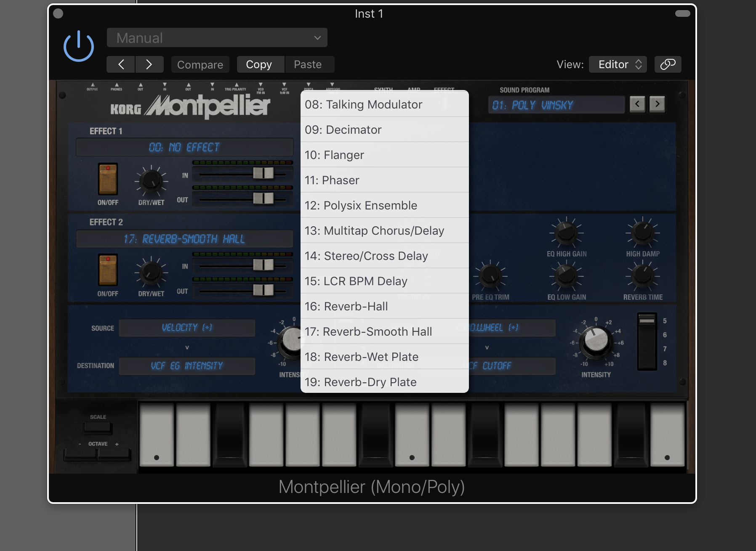Open the 01: POLY VINSKY program display
756x551 pixels.
(x=556, y=105)
